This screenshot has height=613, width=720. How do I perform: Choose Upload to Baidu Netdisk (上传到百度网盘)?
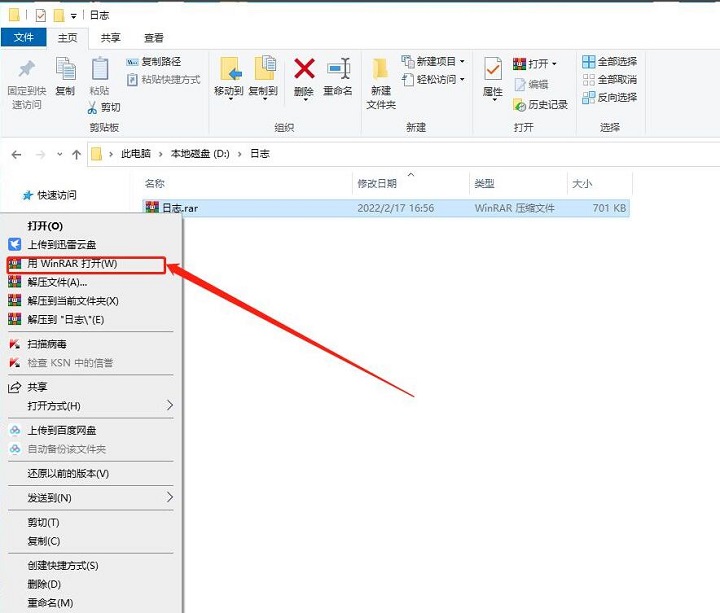click(x=91, y=430)
